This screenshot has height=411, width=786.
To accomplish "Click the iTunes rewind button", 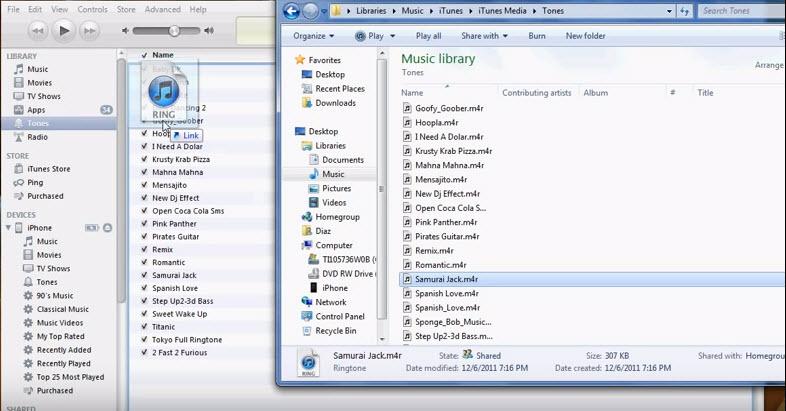I will click(38, 31).
